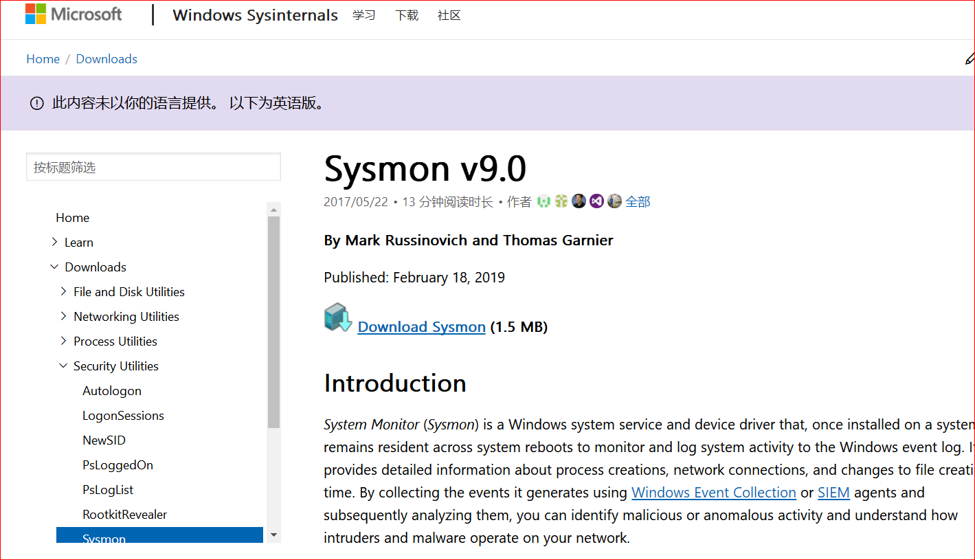Click the Download Sysmon link
975x560 pixels.
421,327
